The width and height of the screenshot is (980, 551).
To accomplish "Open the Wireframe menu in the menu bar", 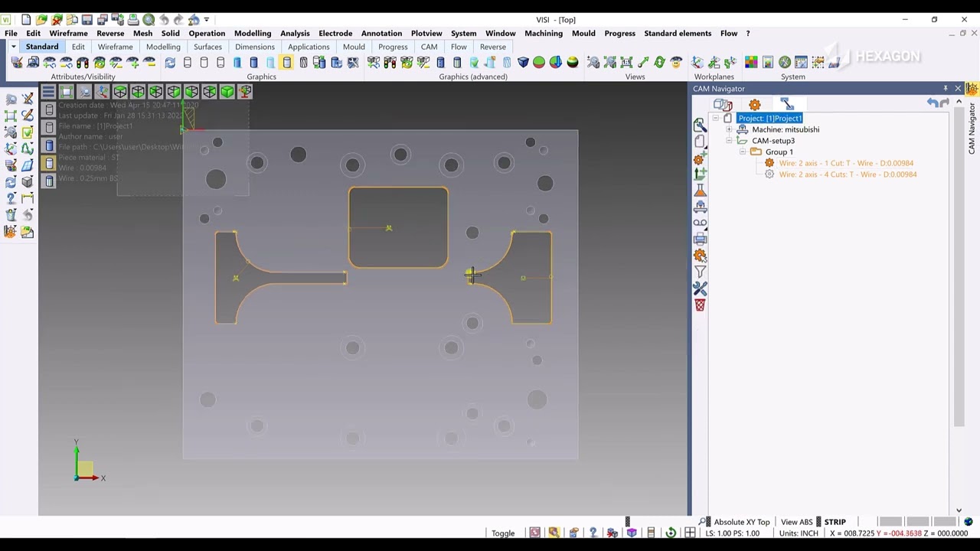I will [68, 34].
